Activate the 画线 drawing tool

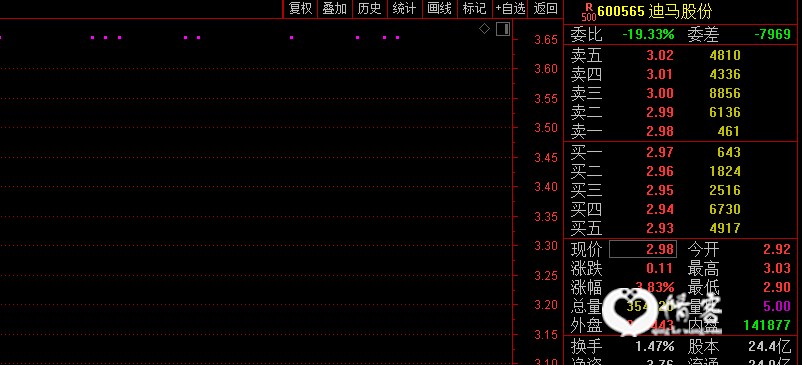point(439,9)
